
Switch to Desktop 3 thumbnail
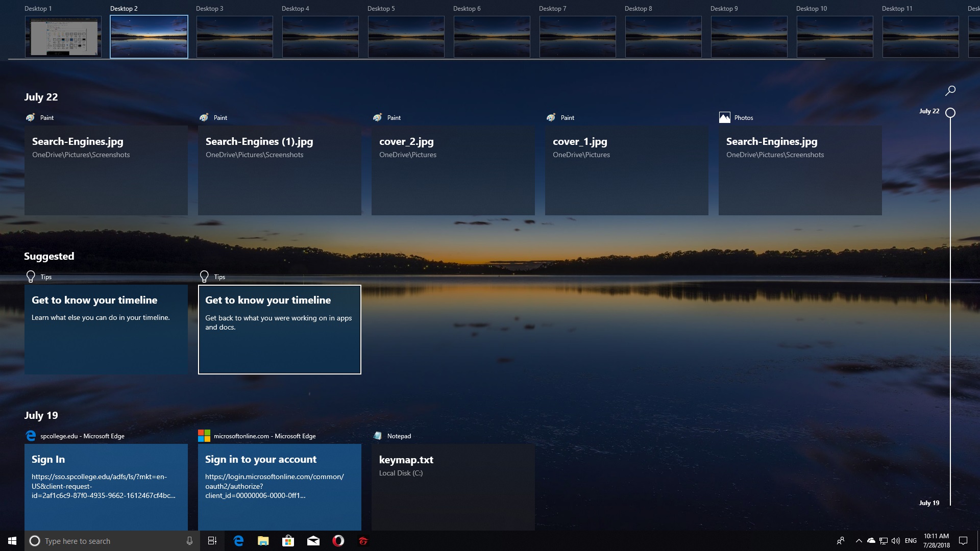235,36
